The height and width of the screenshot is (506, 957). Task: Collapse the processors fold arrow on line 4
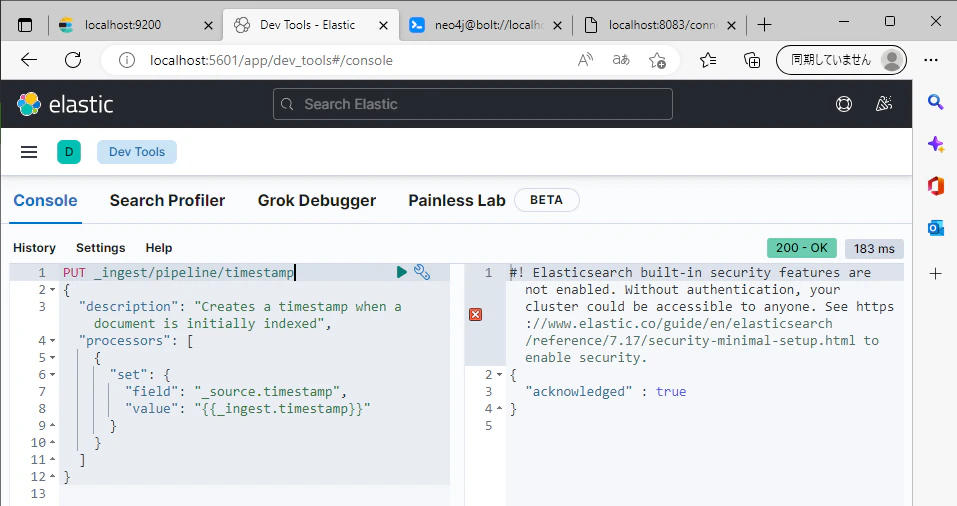tap(52, 341)
